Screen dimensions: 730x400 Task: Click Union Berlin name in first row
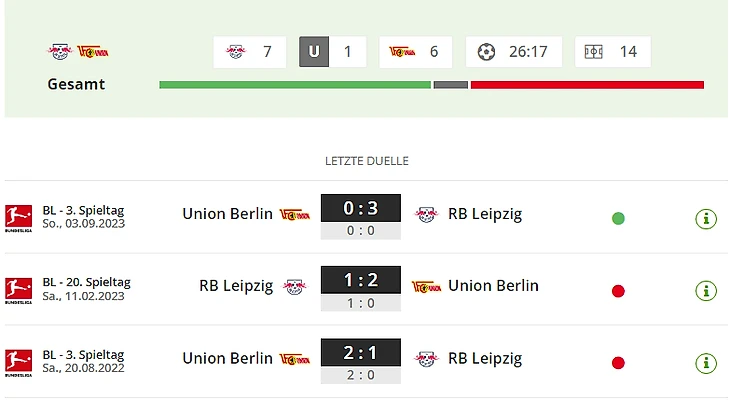point(227,213)
